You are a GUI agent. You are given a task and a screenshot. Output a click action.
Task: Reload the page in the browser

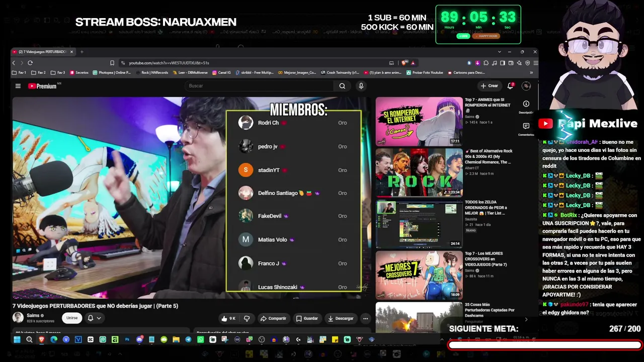point(30,63)
